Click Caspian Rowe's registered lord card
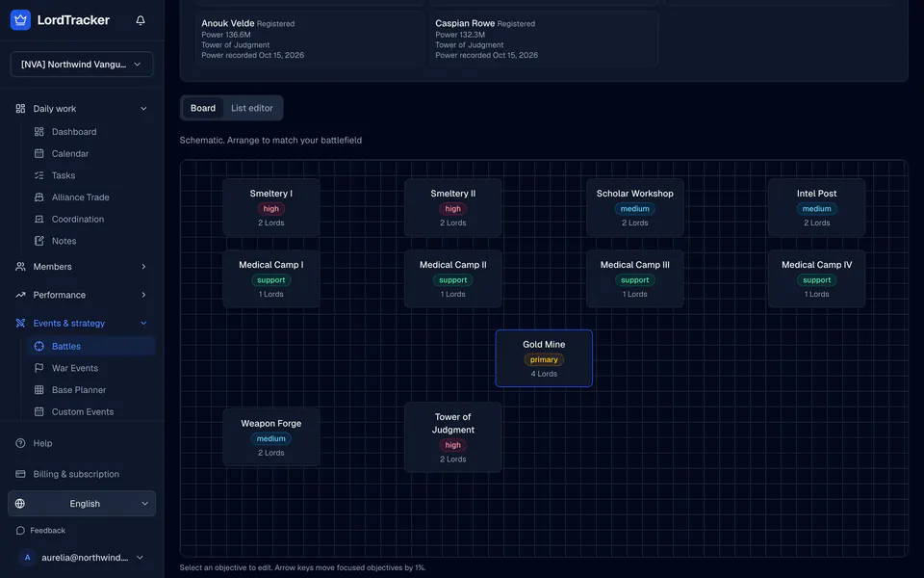 point(543,39)
